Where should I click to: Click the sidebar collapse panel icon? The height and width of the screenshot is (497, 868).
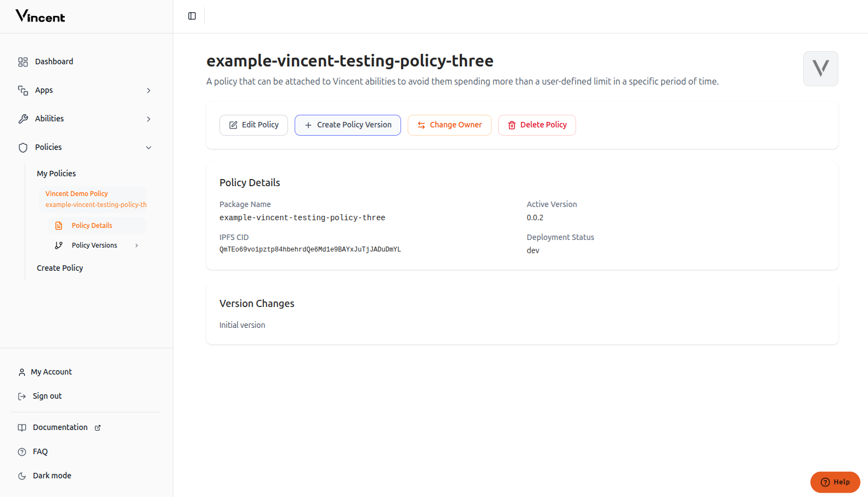click(192, 16)
